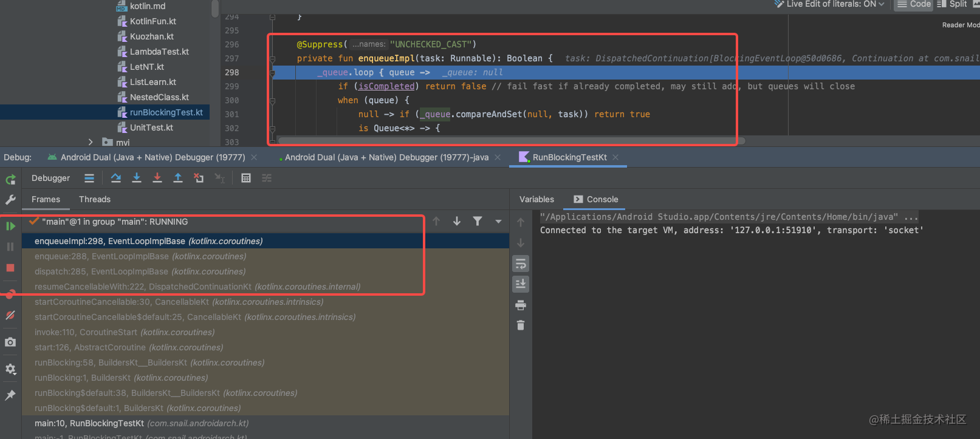Switch to Threads tab
The height and width of the screenshot is (439, 980).
[95, 199]
